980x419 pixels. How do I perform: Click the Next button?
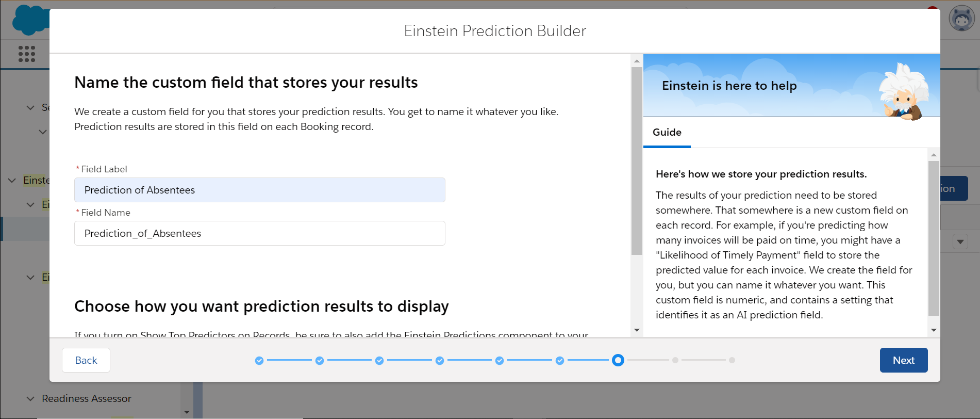point(903,360)
